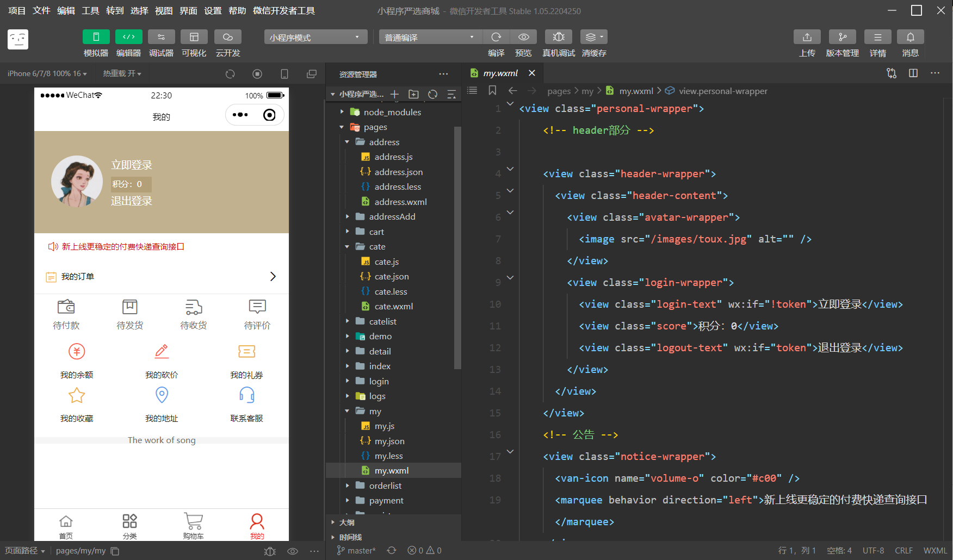Tap 我的余额 in the simulator

77,361
